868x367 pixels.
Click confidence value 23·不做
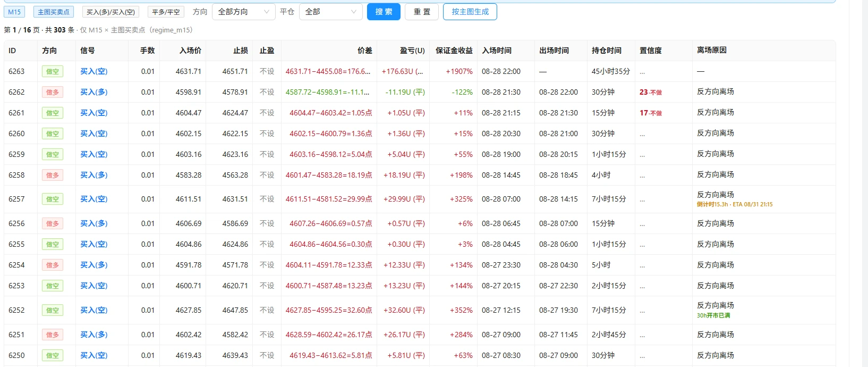click(x=651, y=92)
